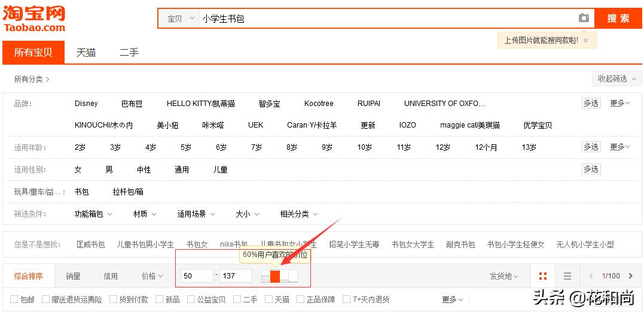644x315 pixels.
Task: Switch to grid view layout
Action: tap(543, 276)
